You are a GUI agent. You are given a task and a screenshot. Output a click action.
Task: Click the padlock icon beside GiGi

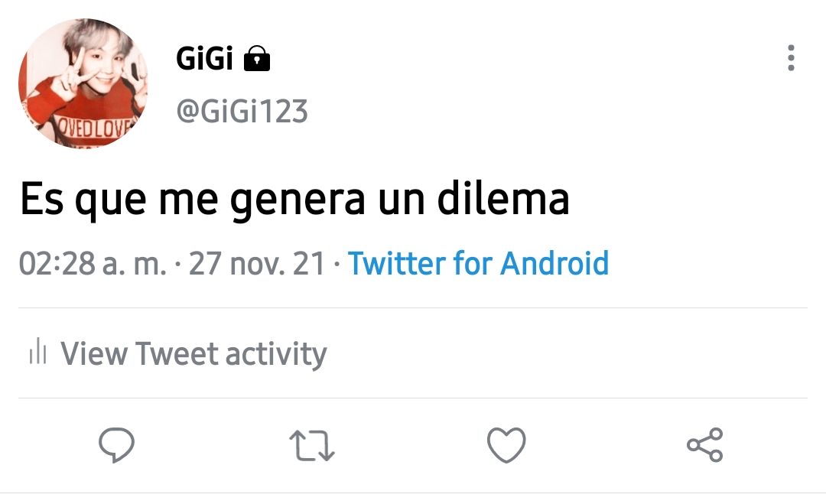[257, 58]
